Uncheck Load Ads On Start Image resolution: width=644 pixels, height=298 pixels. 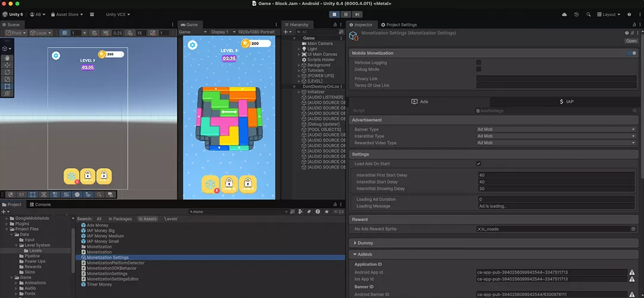(x=478, y=163)
